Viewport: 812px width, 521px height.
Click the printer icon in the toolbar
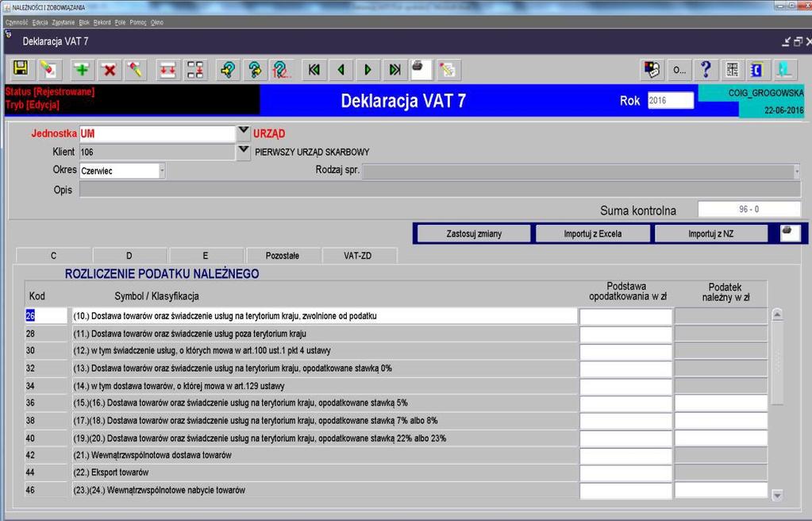point(421,69)
